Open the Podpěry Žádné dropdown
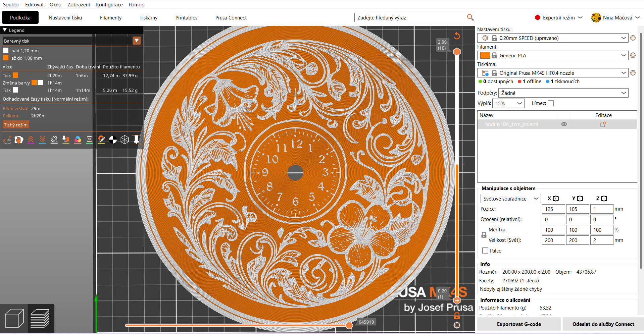 pyautogui.click(x=563, y=93)
